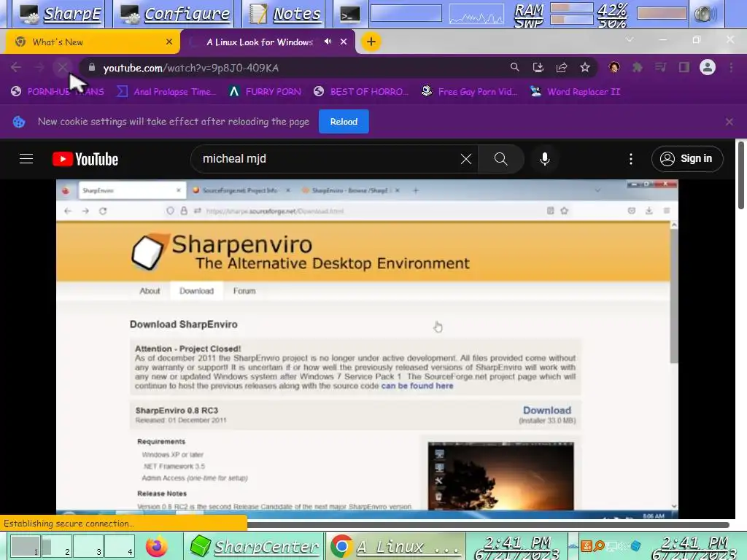This screenshot has height=560, width=747.
Task: Click the top bar volume level bar
Action: pos(662,13)
